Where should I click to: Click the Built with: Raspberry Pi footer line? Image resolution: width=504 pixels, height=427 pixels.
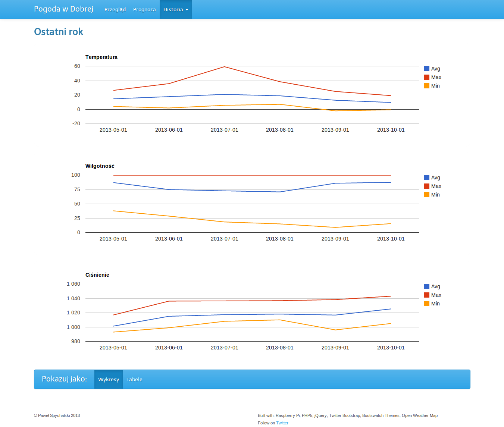(x=348, y=415)
